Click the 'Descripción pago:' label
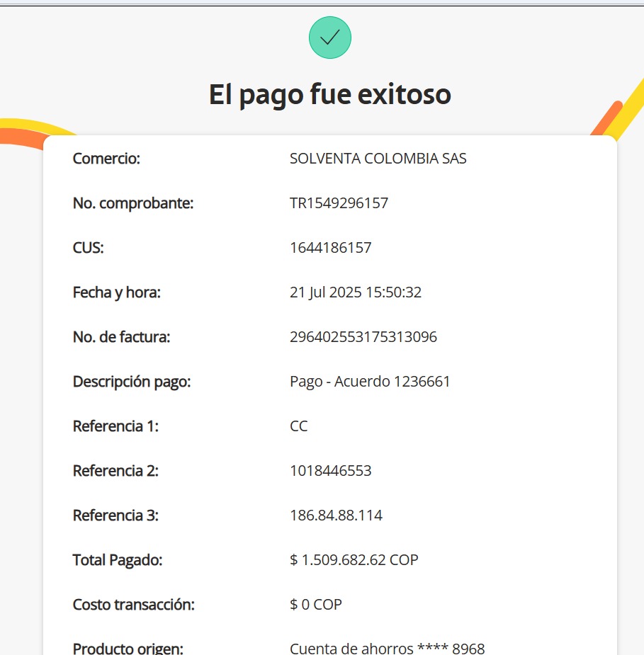 coord(132,382)
